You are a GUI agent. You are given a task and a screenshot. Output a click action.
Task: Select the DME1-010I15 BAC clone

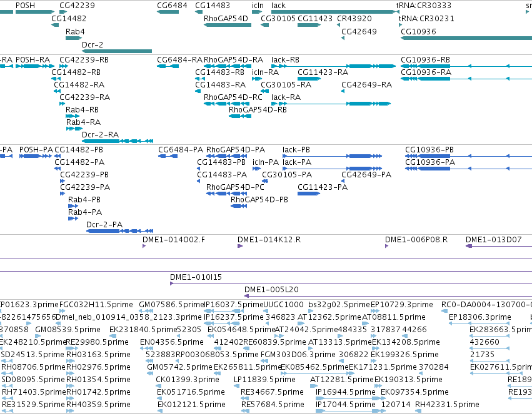[351, 283]
